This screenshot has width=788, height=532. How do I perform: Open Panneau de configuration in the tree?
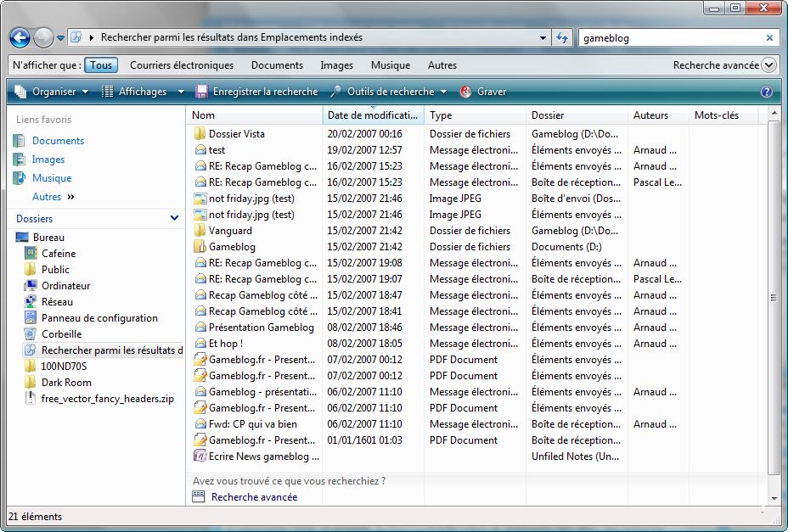click(99, 318)
